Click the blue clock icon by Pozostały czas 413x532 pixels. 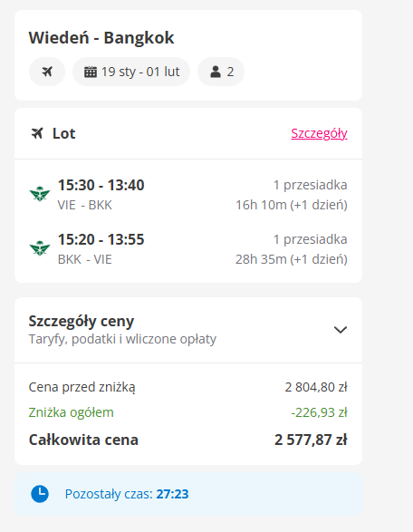[x=40, y=494]
